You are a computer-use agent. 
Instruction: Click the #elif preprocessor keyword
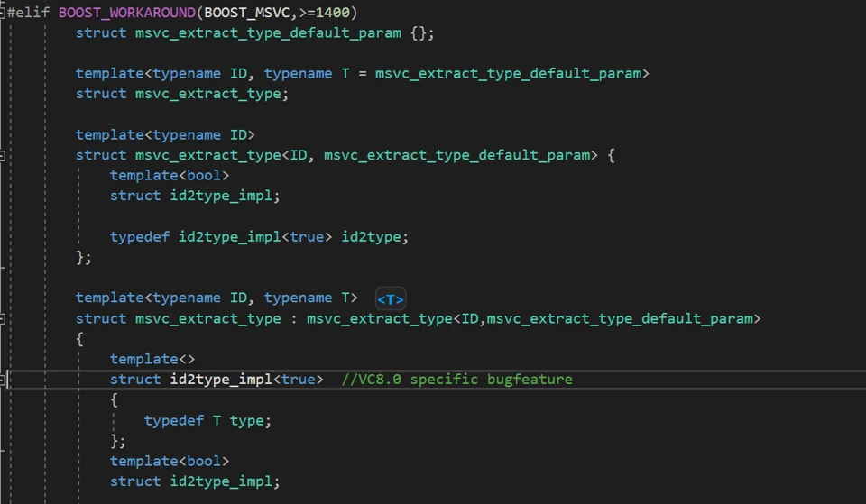[x=28, y=12]
